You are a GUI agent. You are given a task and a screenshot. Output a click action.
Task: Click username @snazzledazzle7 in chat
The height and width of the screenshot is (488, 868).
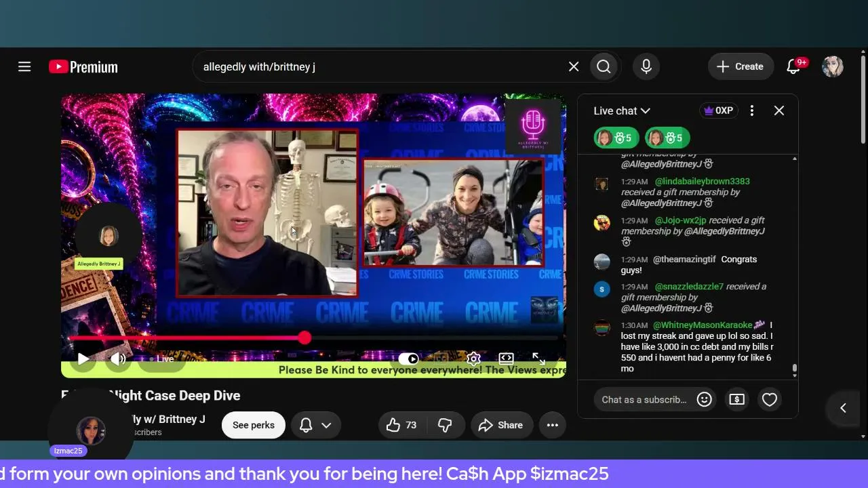(689, 287)
